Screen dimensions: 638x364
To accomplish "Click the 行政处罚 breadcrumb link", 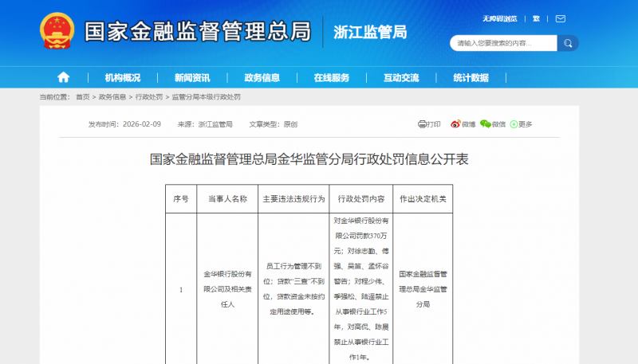I will tap(149, 96).
